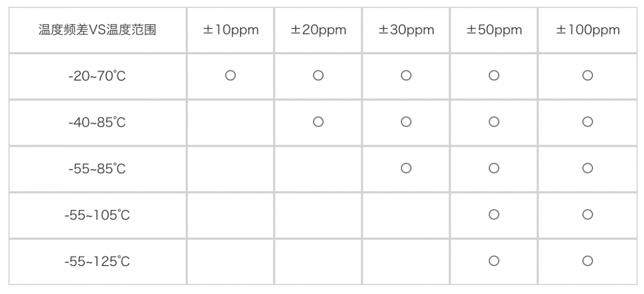The height and width of the screenshot is (294, 644).
Task: Select the ±50ppm circle for -40~85℃
Action: tap(494, 122)
